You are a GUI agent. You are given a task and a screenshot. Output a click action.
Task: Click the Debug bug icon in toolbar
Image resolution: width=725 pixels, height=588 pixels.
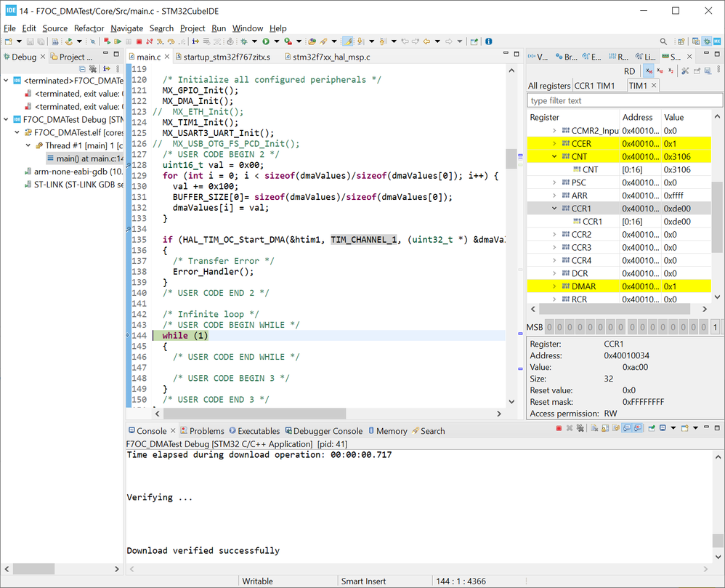(x=243, y=41)
